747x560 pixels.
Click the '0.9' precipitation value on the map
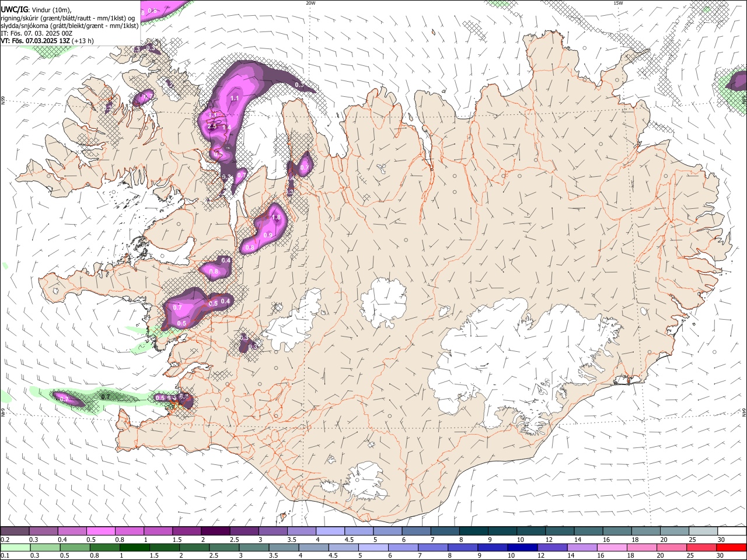[x=268, y=235]
